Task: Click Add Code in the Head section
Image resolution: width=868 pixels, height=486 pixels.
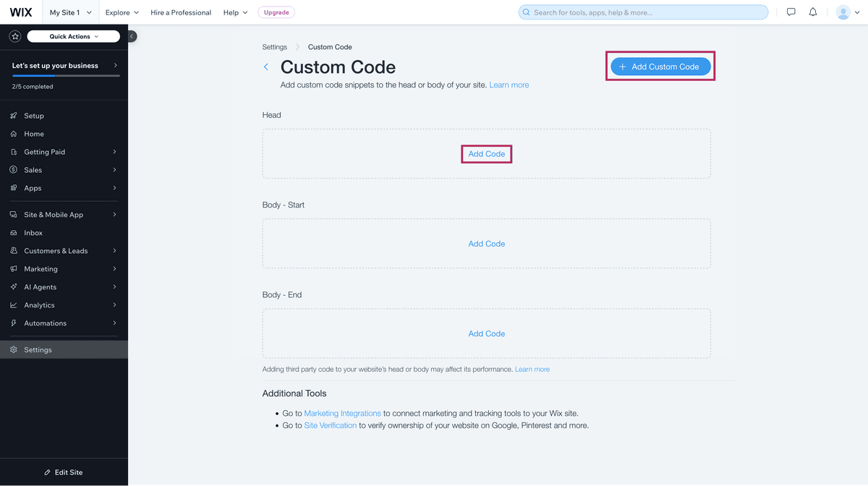Action: pos(487,154)
